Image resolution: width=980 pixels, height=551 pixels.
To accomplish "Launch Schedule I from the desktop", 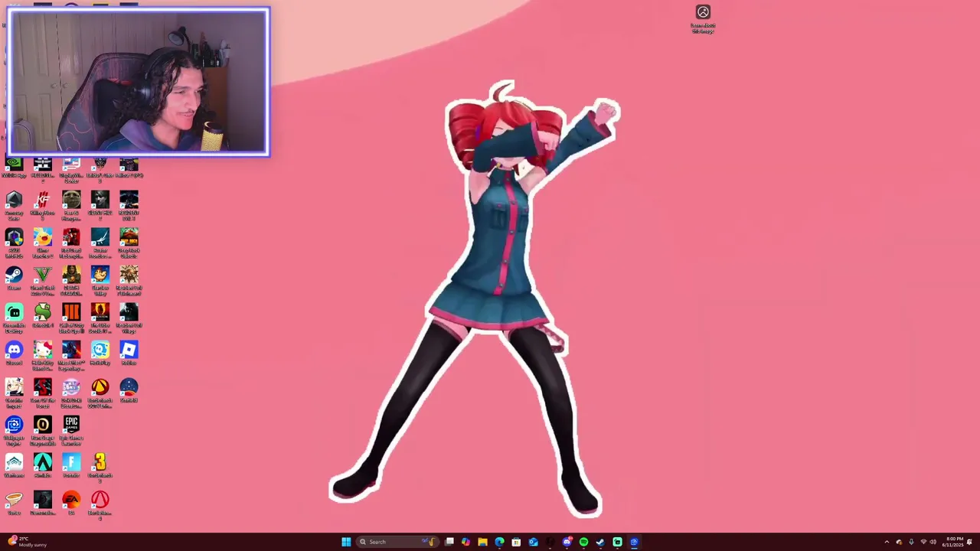I will coord(43,316).
